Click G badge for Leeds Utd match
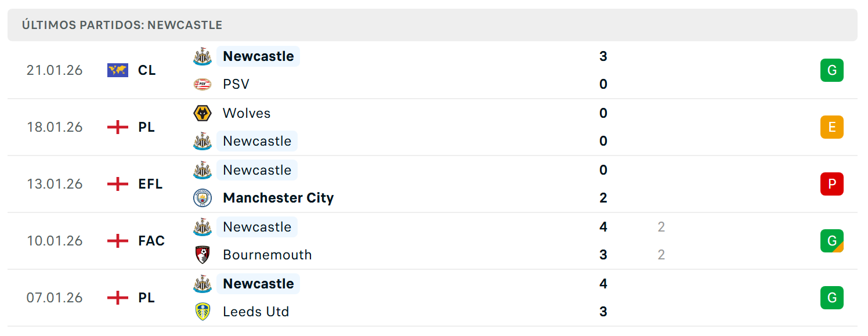This screenshot has width=868, height=336. 832,298
